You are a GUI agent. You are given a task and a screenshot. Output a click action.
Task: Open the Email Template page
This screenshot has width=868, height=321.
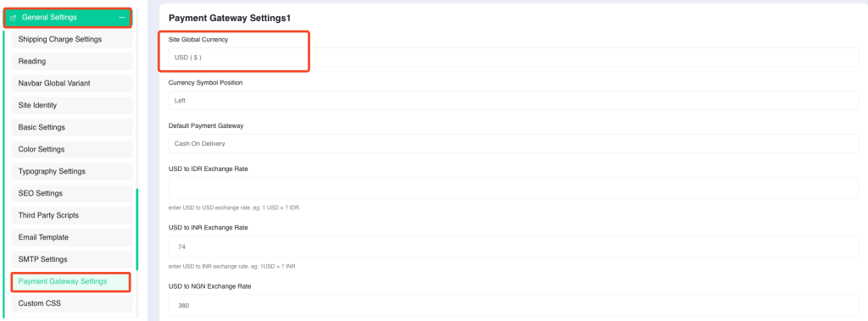pyautogui.click(x=72, y=237)
